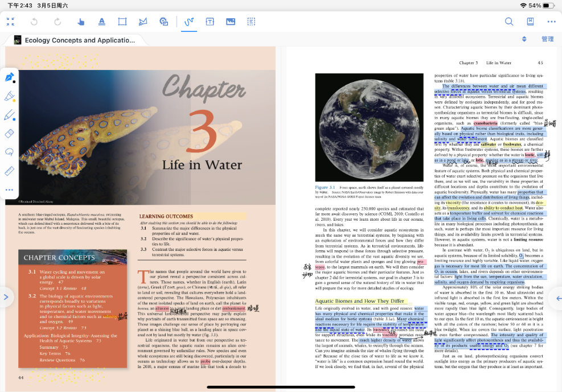
Task: Go to next page using left-edge arrow
Action: point(6,296)
